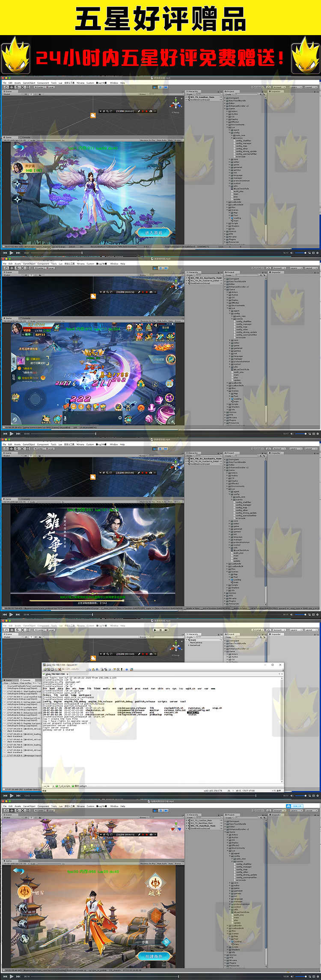Close the SecureCRT window
321x980 pixels.
(x=280, y=665)
